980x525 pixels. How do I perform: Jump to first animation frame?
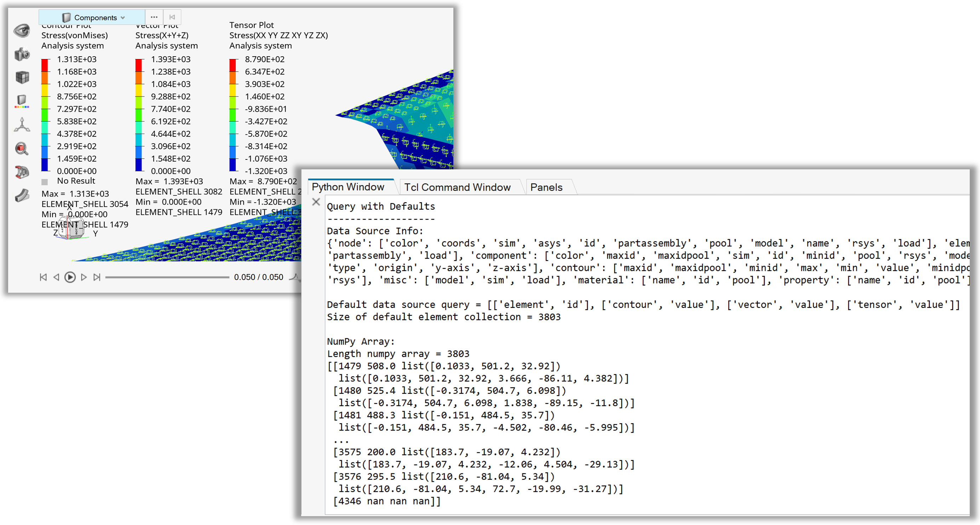click(43, 277)
